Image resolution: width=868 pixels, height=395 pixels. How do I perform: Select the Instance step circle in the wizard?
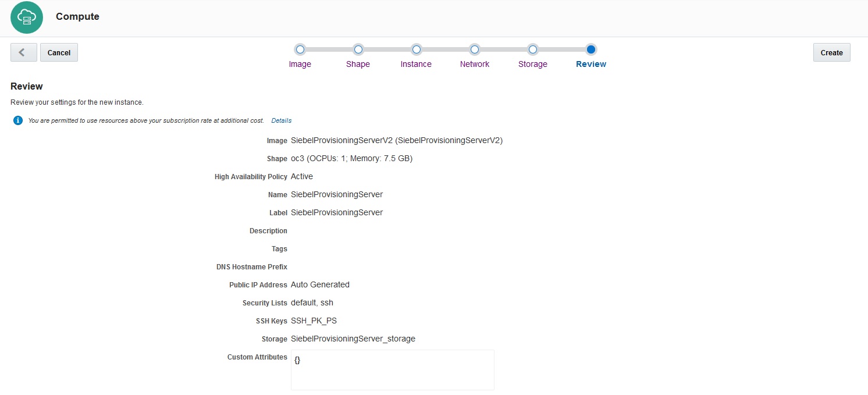416,49
